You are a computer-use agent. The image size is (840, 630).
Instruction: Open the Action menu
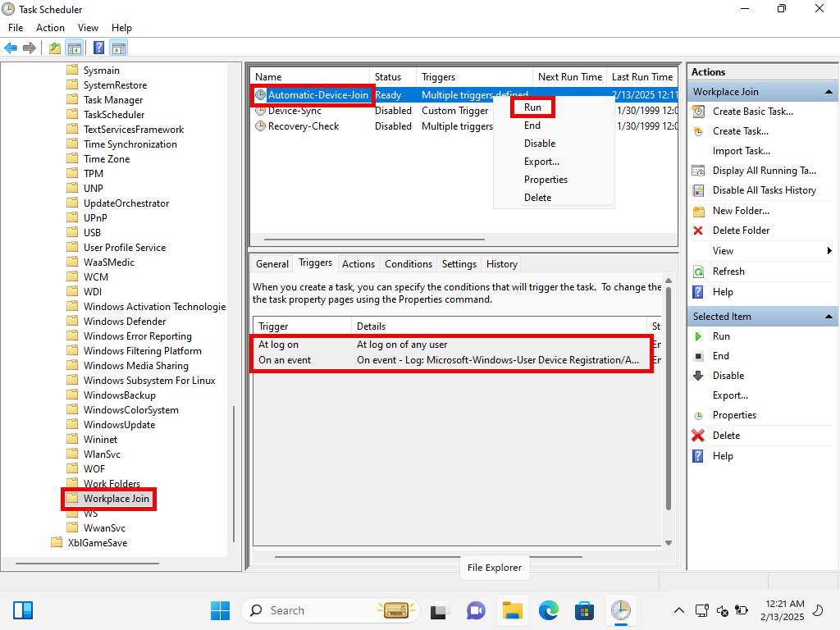(50, 28)
